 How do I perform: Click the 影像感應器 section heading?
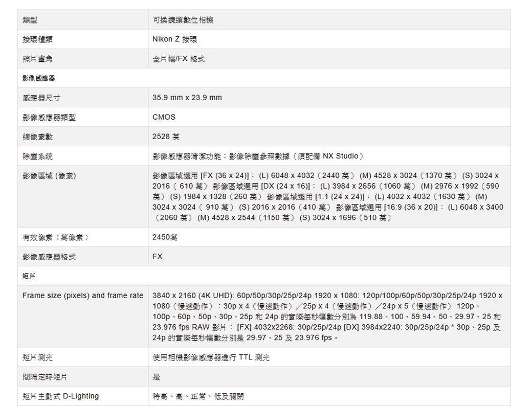pos(39,78)
